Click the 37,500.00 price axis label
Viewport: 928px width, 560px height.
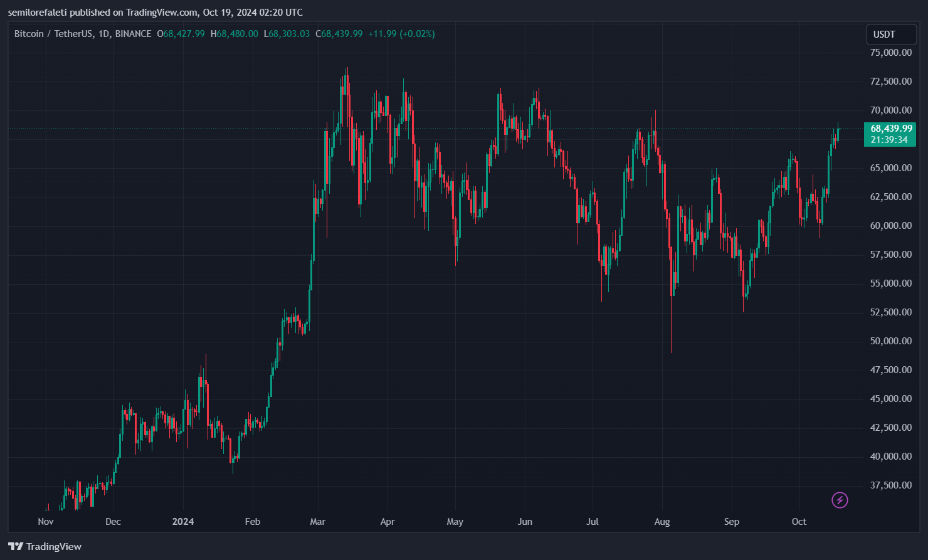891,485
